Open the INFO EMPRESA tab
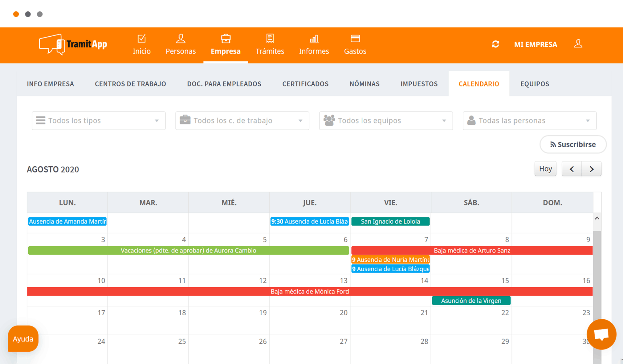Viewport: 623px width, 364px height. pos(51,84)
